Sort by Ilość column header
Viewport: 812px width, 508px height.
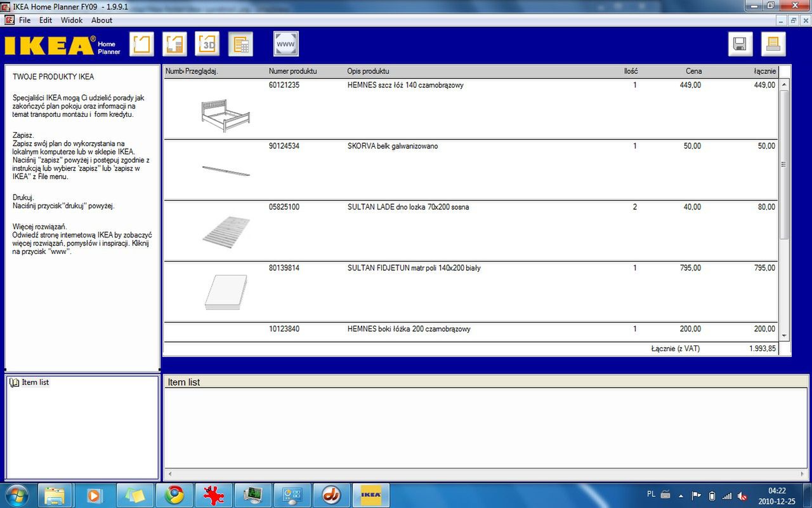click(x=631, y=71)
